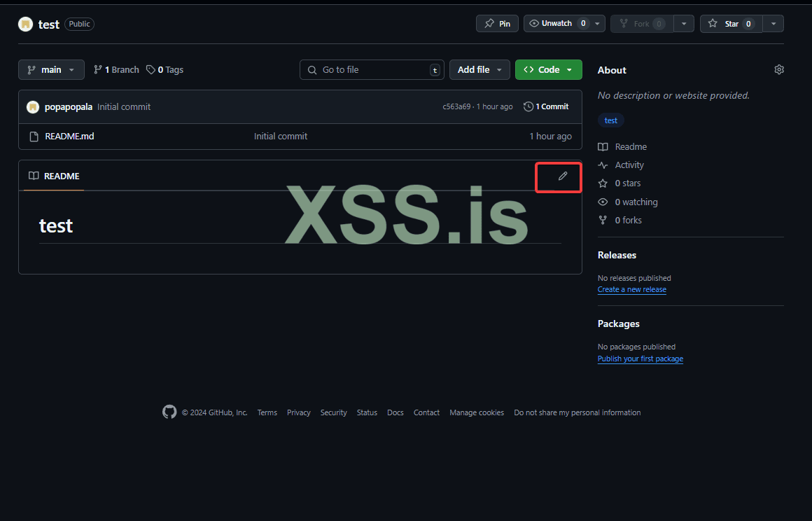Click Manage cookies in footer

tap(477, 412)
